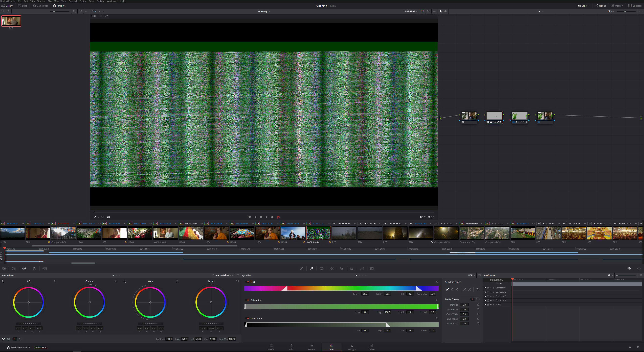This screenshot has width=644, height=352.
Task: Open the Information palette icon
Action: pyautogui.click(x=639, y=269)
